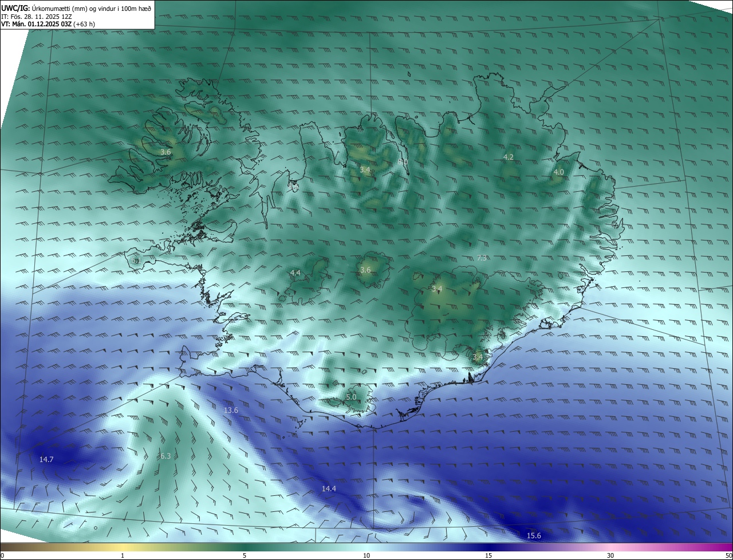Click the 14.7 value in the dark blue area
The width and height of the screenshot is (733, 560).
point(46,460)
